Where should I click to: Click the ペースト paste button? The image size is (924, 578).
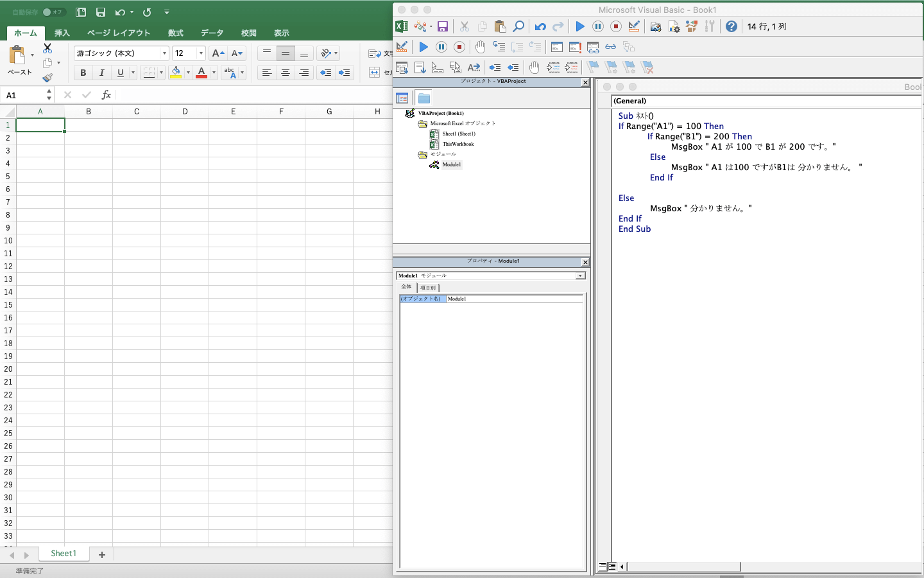coord(19,61)
